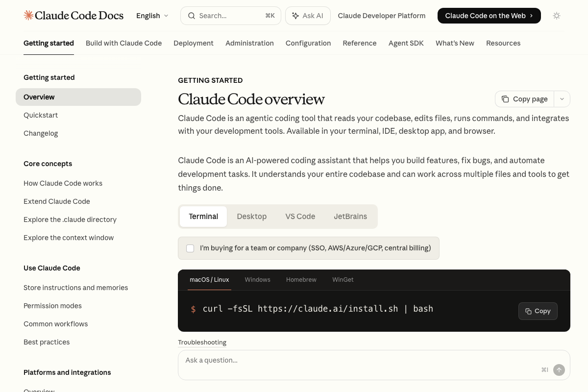Viewport: 588px width, 392px height.
Task: Click the arrow on Claude Code on the Web
Action: tap(531, 15)
